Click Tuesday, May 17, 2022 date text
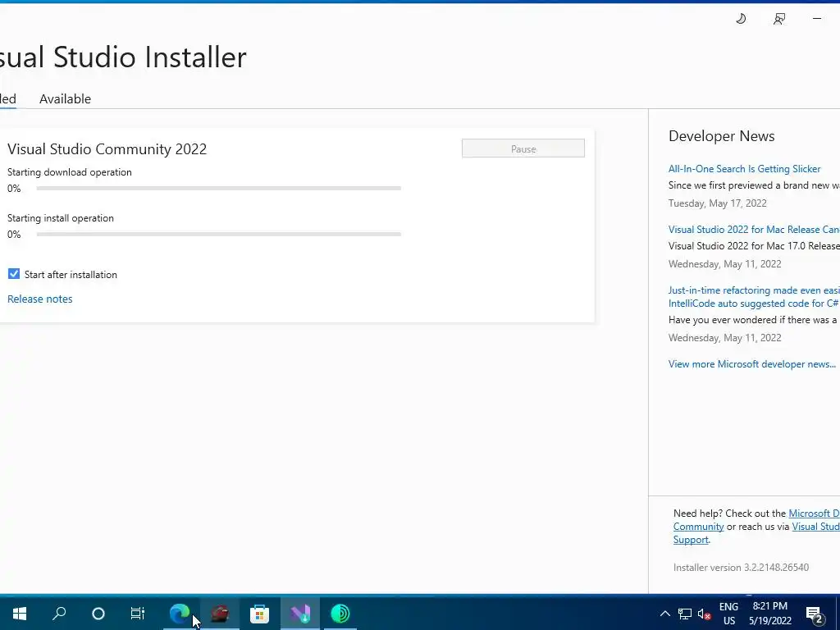 pyautogui.click(x=717, y=203)
